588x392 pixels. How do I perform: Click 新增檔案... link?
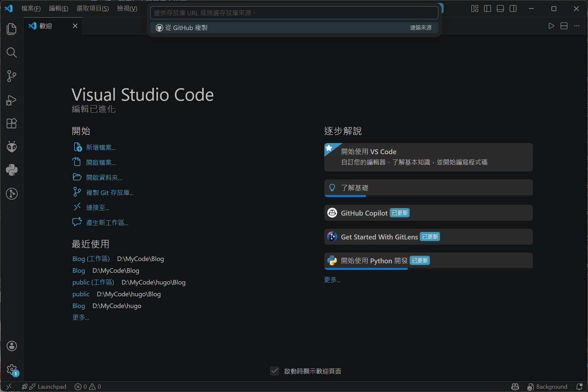coord(101,148)
